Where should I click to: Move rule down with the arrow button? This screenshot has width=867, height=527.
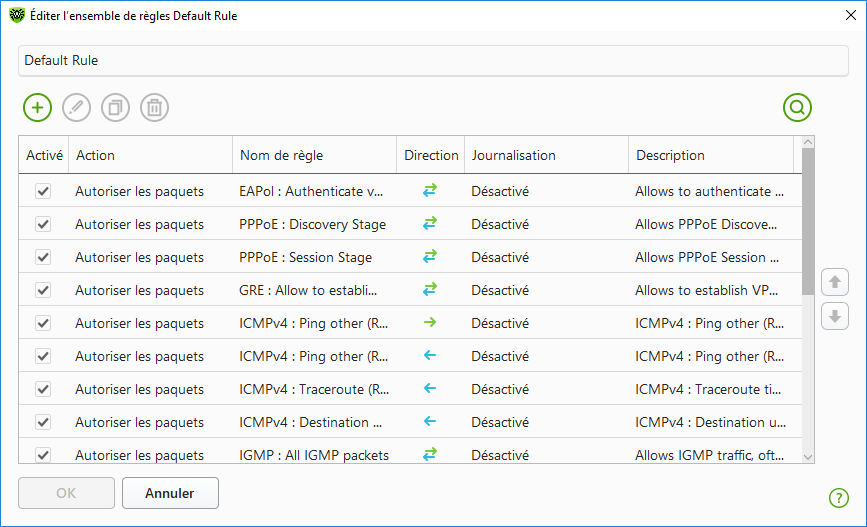tap(834, 317)
